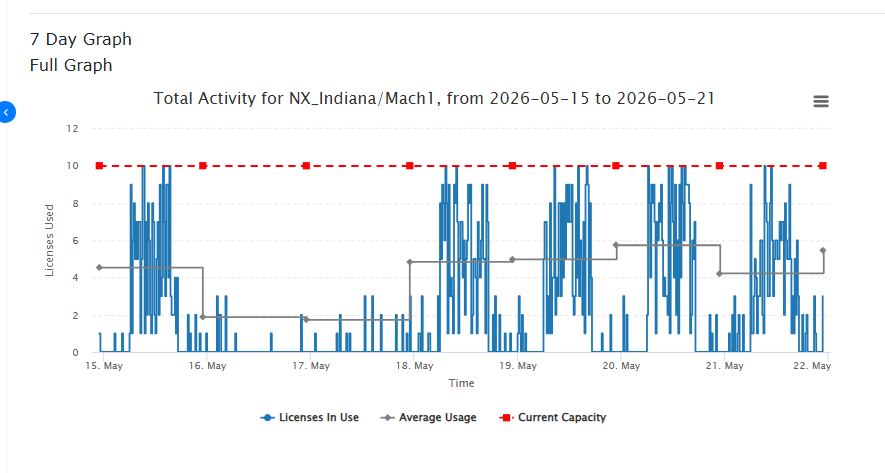Click the y-axis value 0
885x473 pixels.
(x=76, y=353)
